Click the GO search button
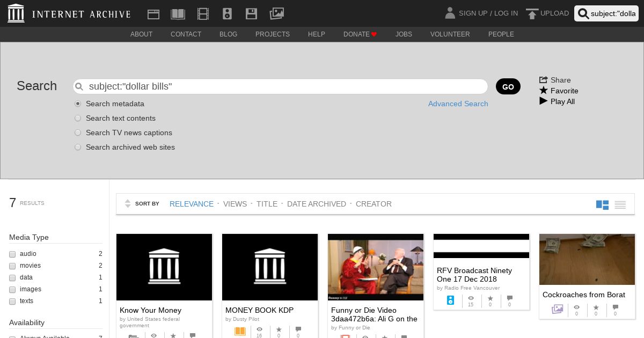 point(508,86)
